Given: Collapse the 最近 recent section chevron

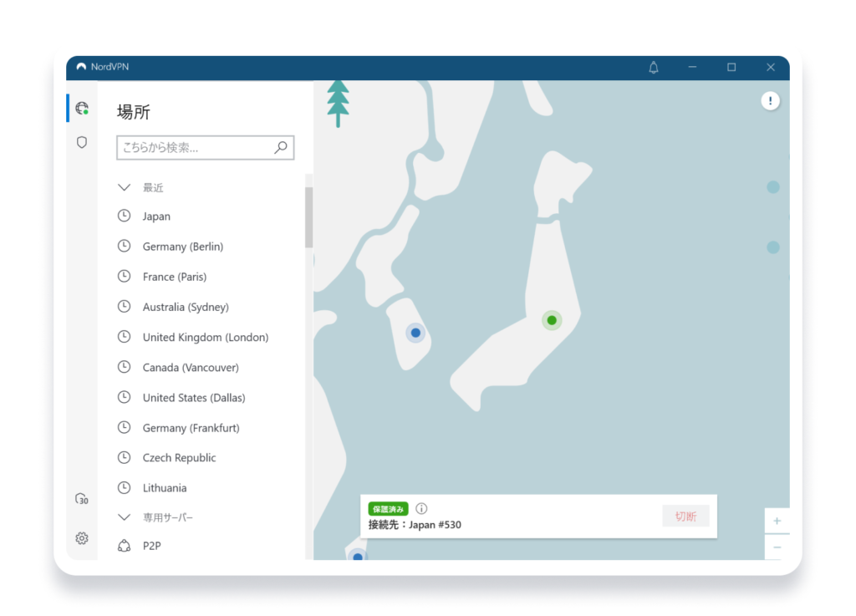Looking at the screenshot, I should click(x=125, y=188).
